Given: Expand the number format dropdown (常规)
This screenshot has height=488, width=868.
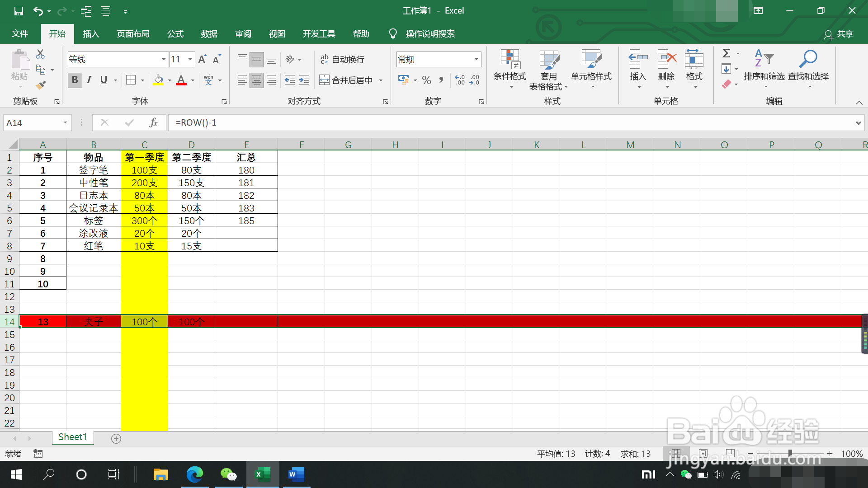Looking at the screenshot, I should coord(476,59).
